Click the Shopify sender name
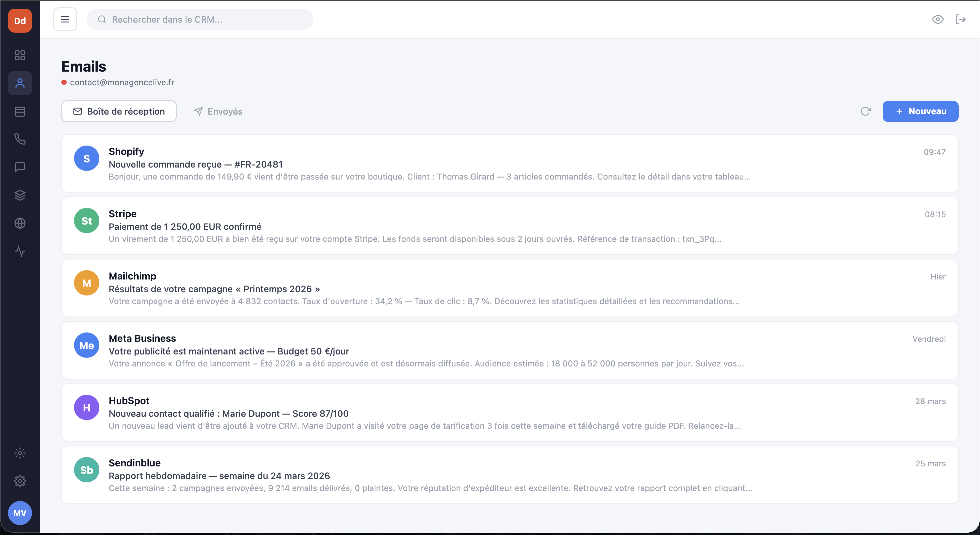This screenshot has width=980, height=535. 126,151
